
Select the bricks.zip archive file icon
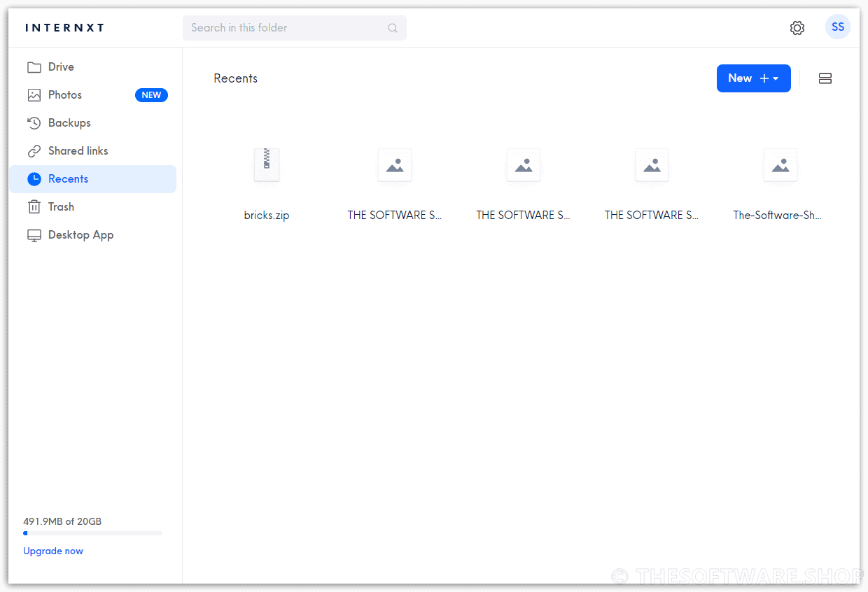(267, 166)
